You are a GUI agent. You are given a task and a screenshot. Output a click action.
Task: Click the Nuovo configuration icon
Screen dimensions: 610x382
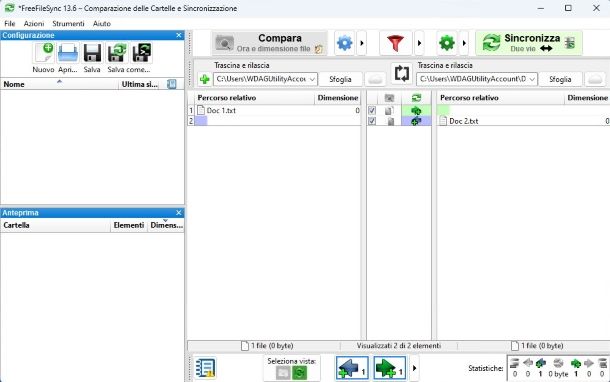coord(44,53)
